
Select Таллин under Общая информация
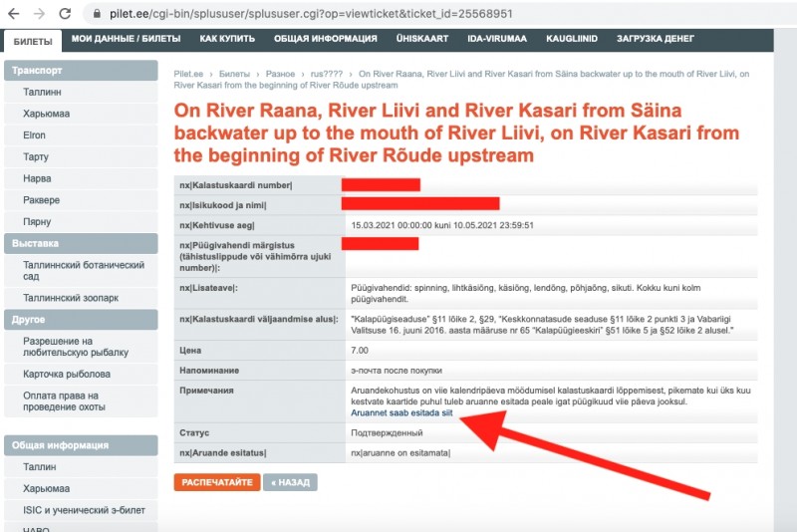click(x=39, y=466)
